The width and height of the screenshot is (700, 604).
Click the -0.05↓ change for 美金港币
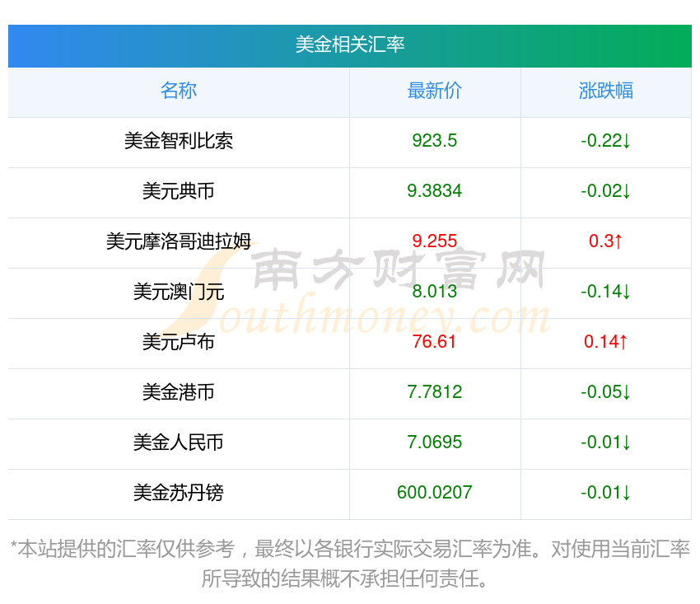pos(606,392)
